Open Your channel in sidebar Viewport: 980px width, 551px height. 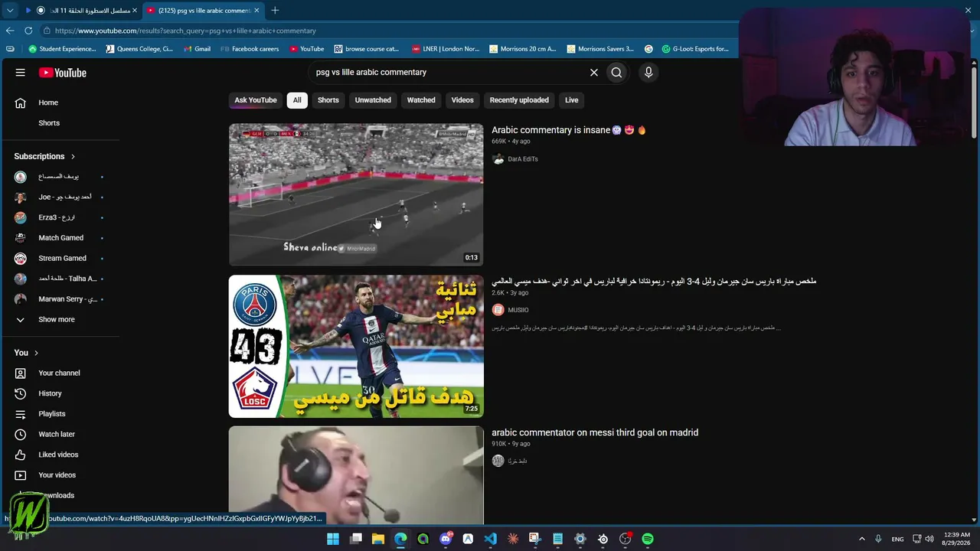coord(60,373)
